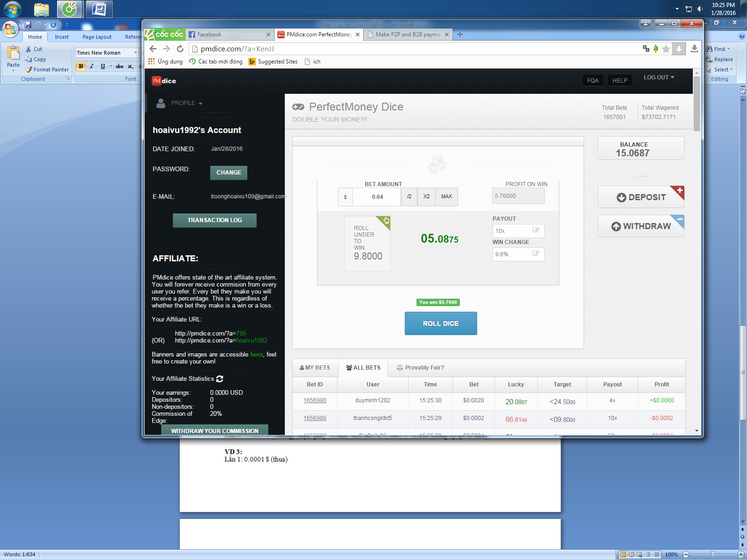Click the Word Office button
This screenshot has height=560, width=747.
pyautogui.click(x=10, y=29)
